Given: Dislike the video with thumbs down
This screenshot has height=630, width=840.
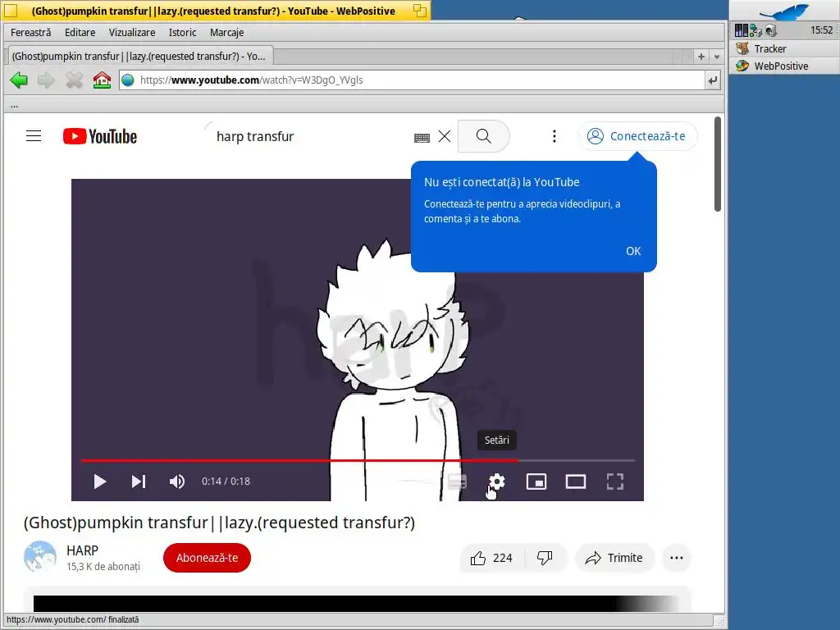Looking at the screenshot, I should [545, 558].
